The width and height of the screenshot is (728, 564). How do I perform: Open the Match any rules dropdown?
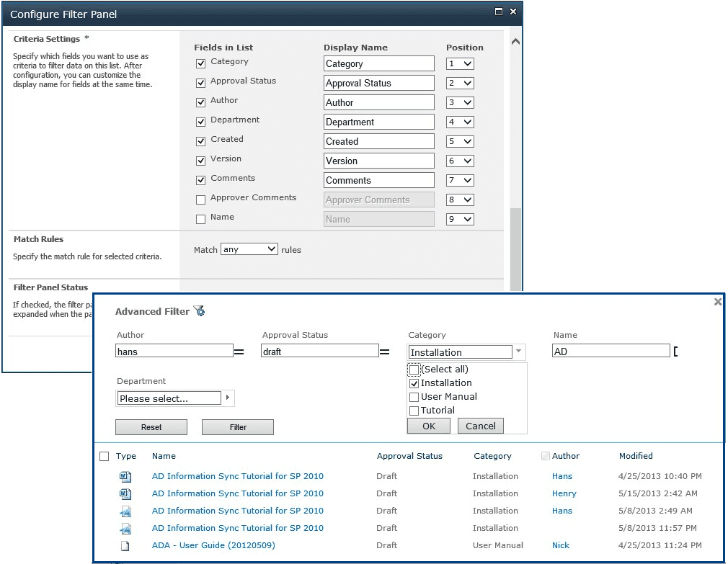point(249,249)
